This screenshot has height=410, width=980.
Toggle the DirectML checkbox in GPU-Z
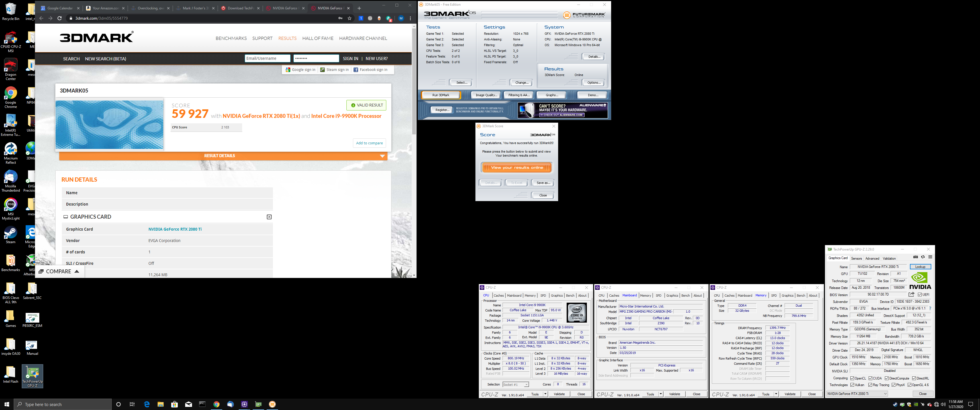pos(914,378)
